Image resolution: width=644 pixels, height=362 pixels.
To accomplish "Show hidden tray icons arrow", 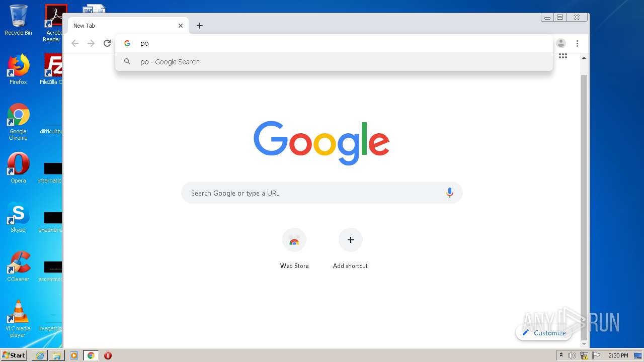I will 561,355.
